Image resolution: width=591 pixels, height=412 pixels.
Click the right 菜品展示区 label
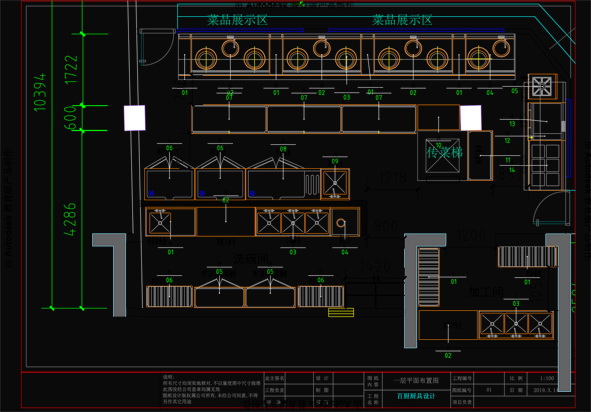pyautogui.click(x=402, y=20)
